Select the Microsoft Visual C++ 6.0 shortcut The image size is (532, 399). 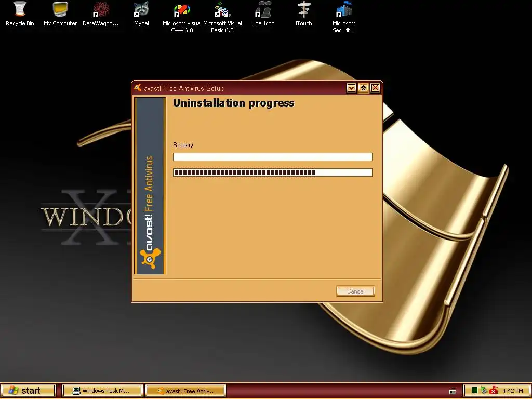point(182,17)
